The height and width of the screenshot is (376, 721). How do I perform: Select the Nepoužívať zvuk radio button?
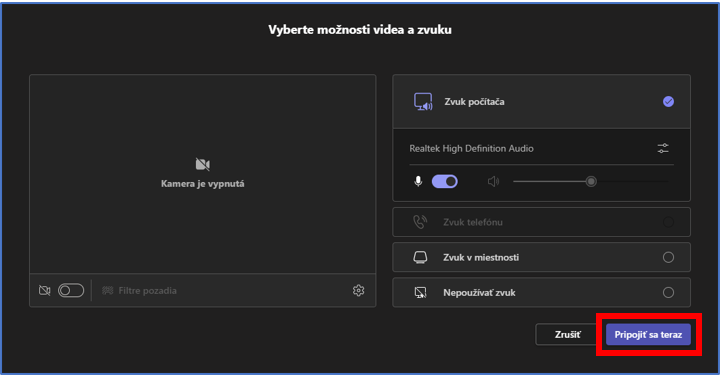click(668, 292)
